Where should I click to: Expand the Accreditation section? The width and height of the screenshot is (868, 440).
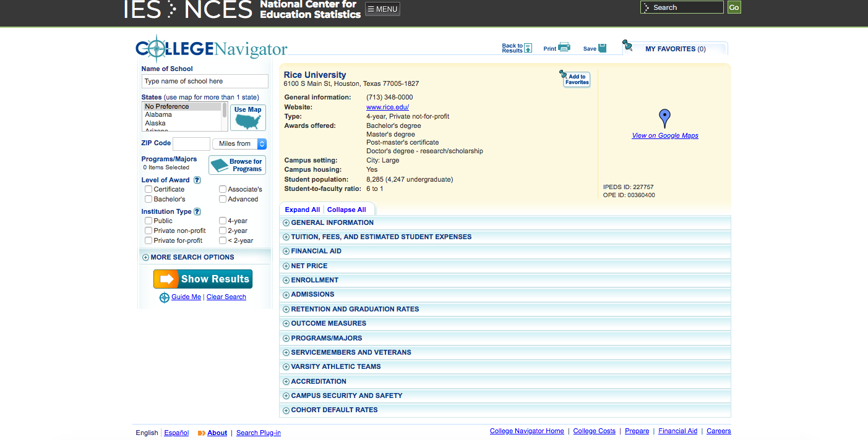point(505,381)
